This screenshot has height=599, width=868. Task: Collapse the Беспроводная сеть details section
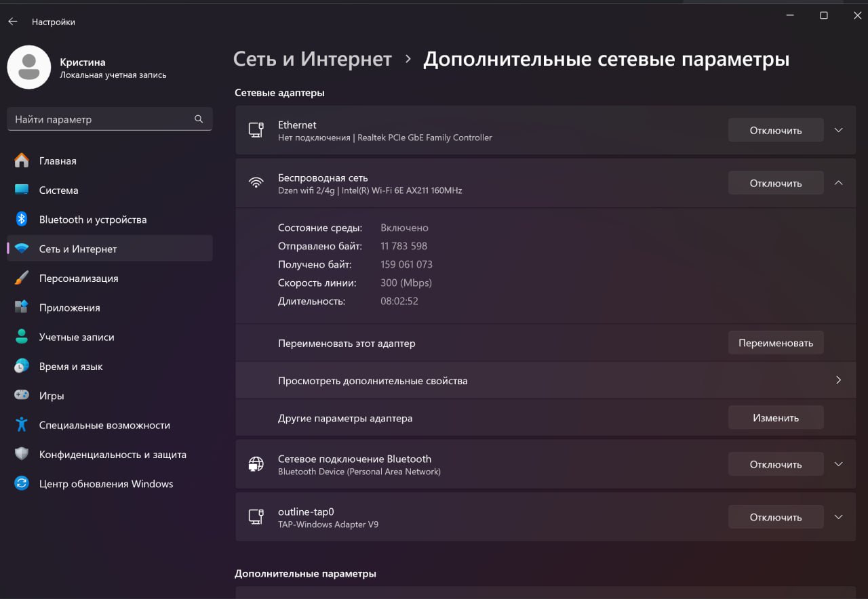pyautogui.click(x=839, y=182)
